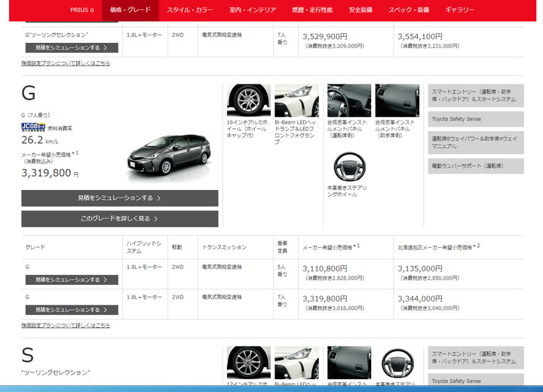Viewport: 543px width, 392px height.
Task: Open the lower 残価設定プラン link below G table
Action: 66,326
